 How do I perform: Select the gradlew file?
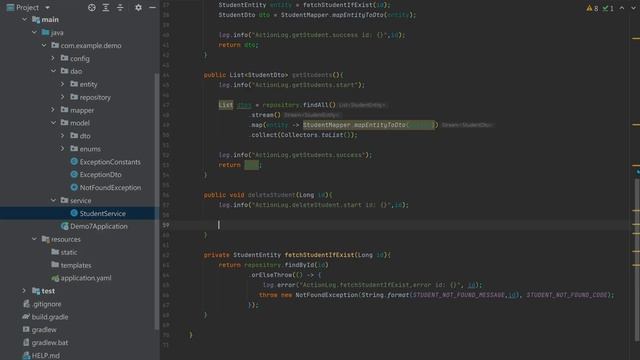tap(44, 330)
